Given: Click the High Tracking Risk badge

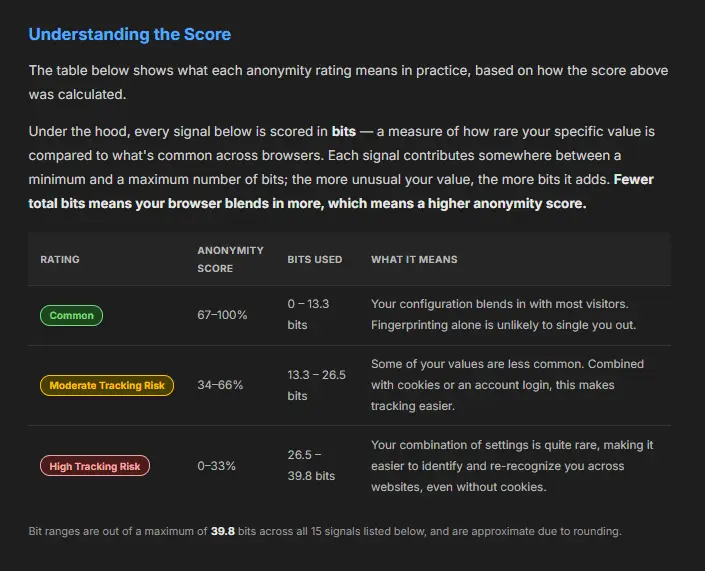Looking at the screenshot, I should tap(95, 466).
